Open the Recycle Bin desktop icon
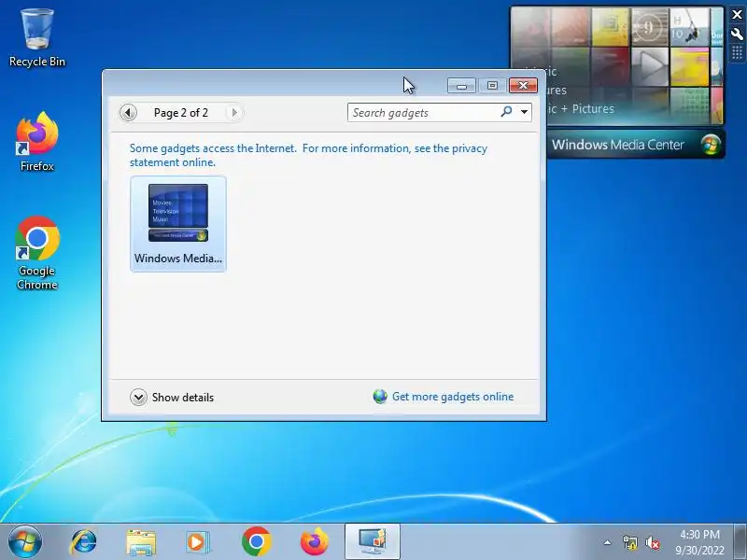This screenshot has height=560, width=747. (36, 38)
